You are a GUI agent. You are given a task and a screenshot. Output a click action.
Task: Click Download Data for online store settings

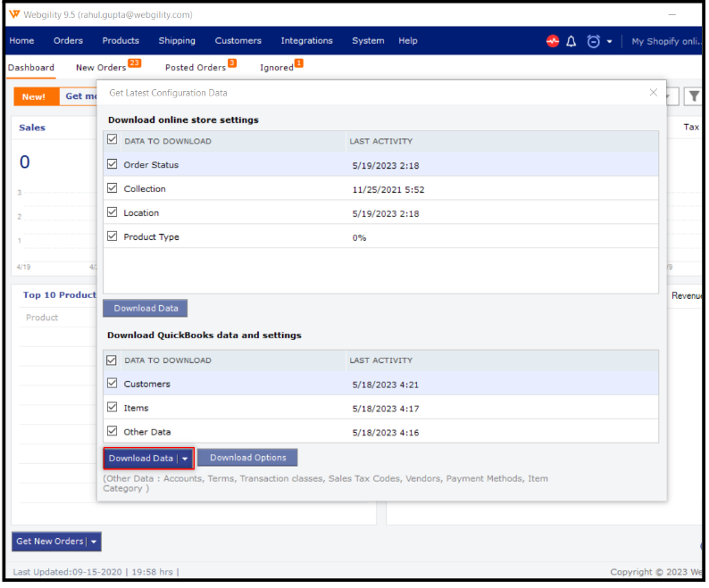pos(146,309)
